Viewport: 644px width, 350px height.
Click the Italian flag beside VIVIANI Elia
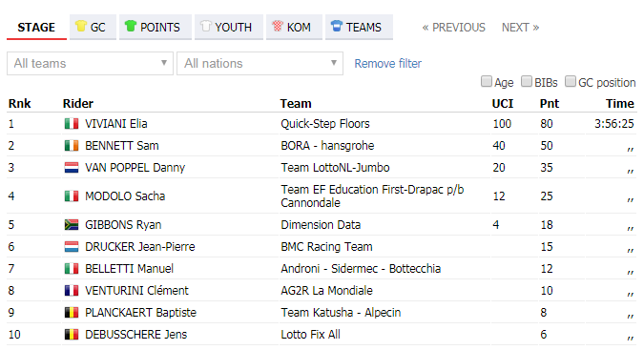(x=72, y=124)
